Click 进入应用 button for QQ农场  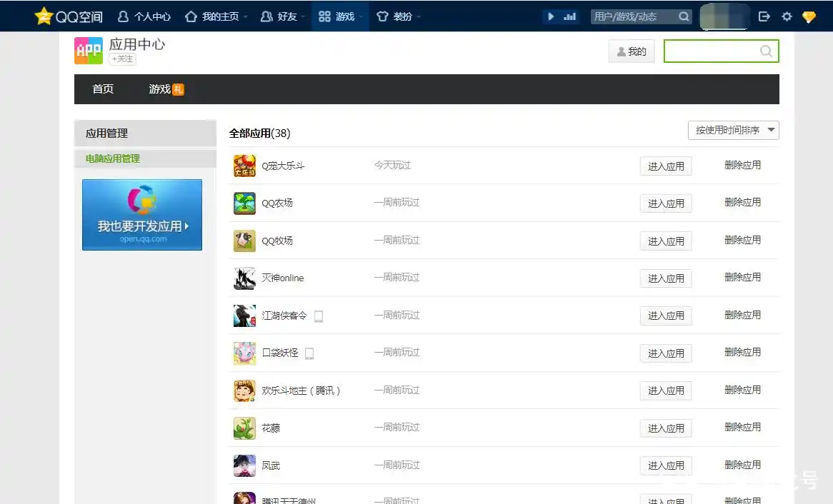[x=666, y=203]
